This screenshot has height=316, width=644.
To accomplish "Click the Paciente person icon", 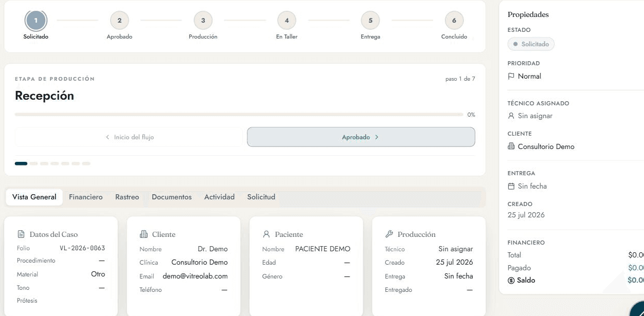I will pos(266,234).
